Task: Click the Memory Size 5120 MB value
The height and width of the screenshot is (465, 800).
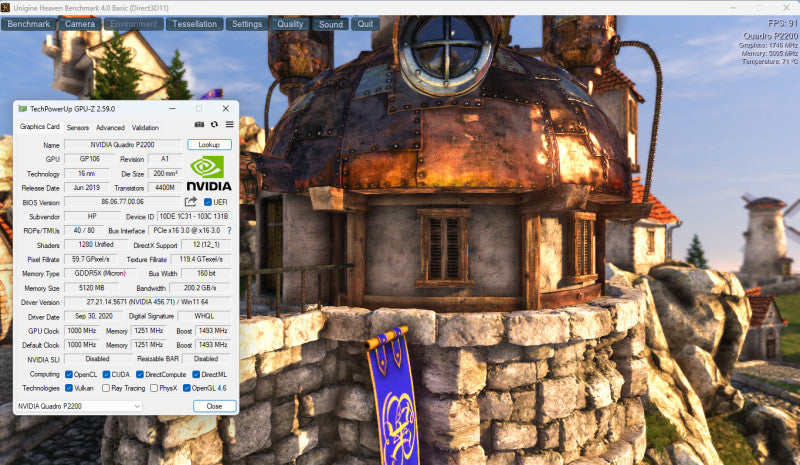Action: [x=92, y=288]
